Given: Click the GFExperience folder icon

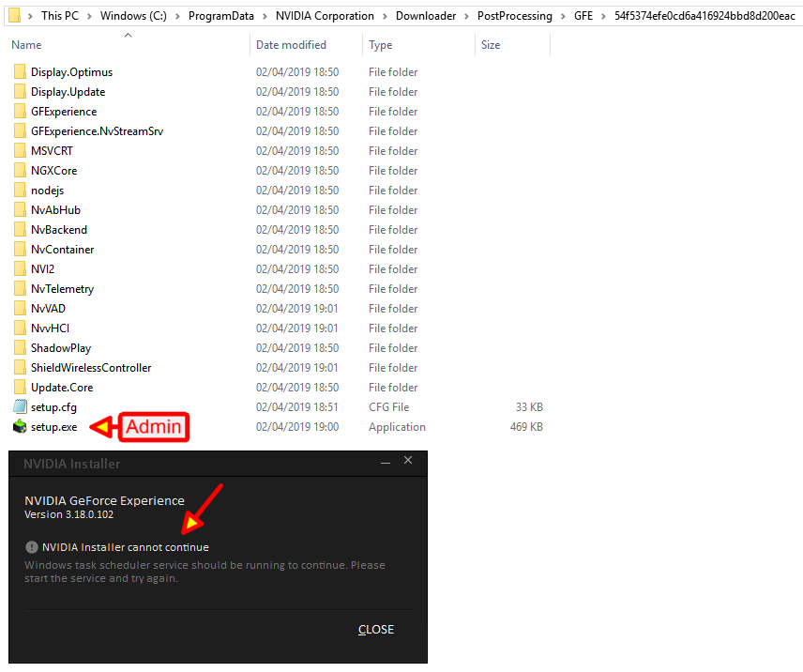Looking at the screenshot, I should [x=20, y=111].
